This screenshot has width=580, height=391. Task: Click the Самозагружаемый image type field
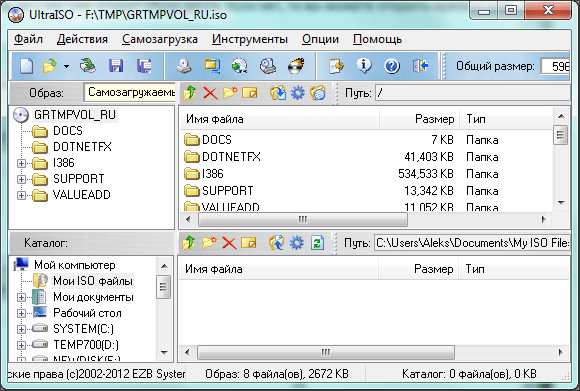click(x=129, y=92)
